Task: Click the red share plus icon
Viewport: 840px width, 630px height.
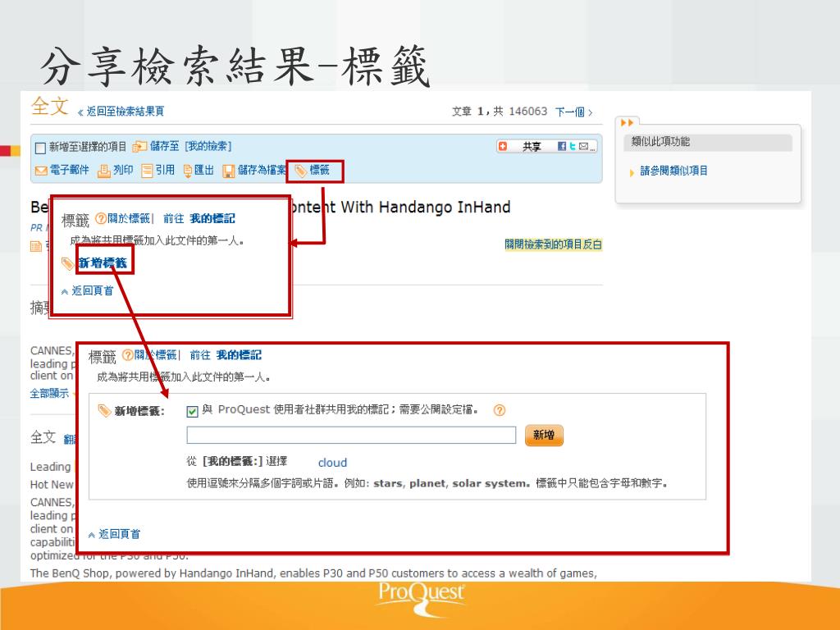Action: pos(503,146)
